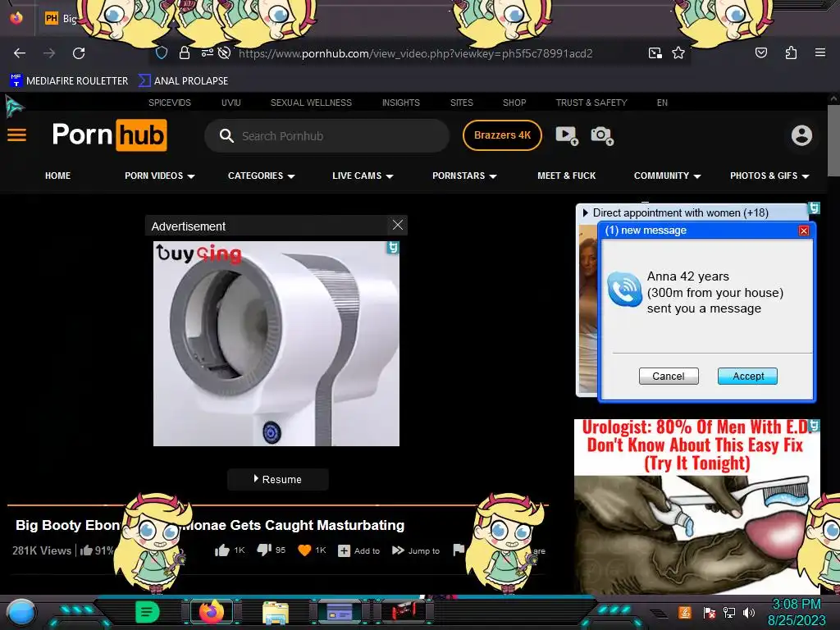The image size is (840, 630).
Task: Expand the PHOTOS & GIFS dropdown
Action: [769, 176]
